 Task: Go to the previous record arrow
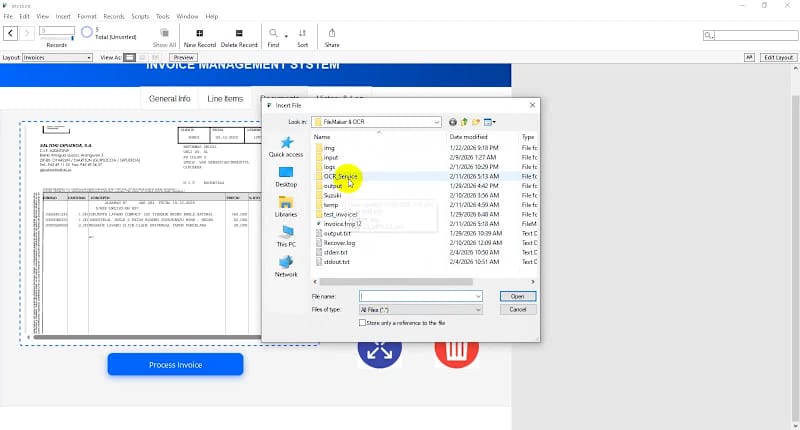point(11,34)
